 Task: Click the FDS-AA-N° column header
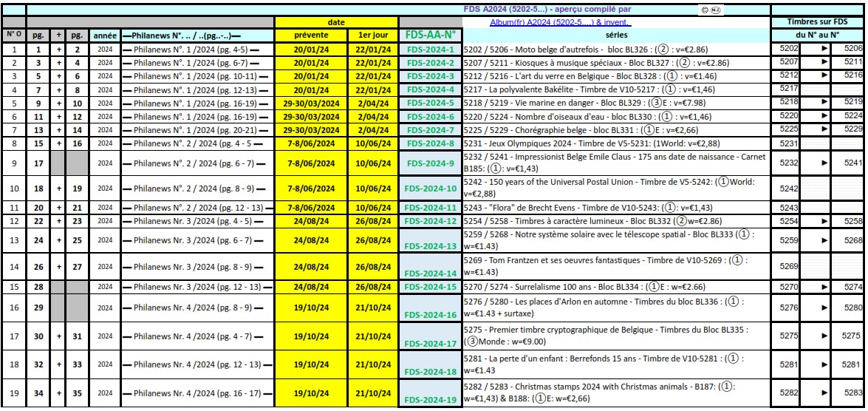pos(431,35)
